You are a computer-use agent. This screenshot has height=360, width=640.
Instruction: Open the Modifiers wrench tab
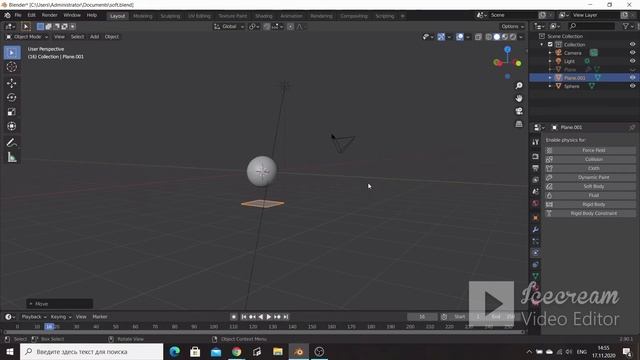pos(536,230)
